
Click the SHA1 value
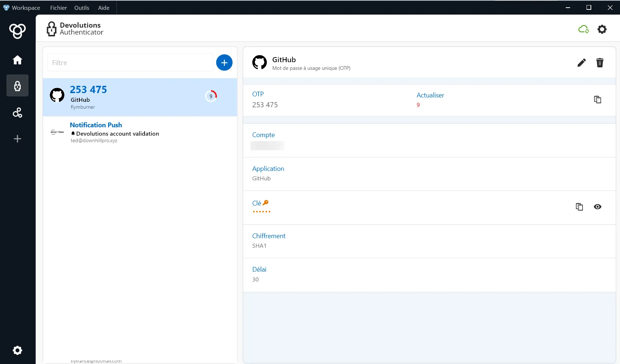click(x=259, y=246)
